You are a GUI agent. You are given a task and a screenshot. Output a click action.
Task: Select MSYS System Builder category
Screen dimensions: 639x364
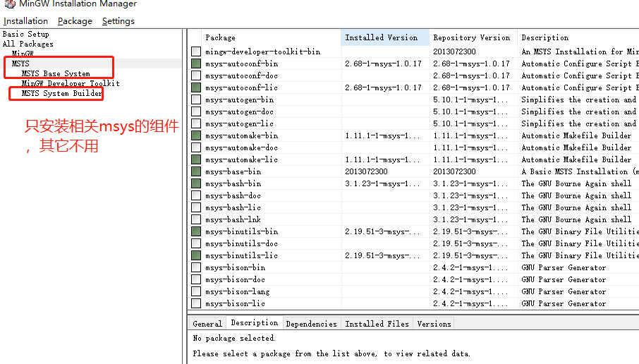tap(61, 93)
